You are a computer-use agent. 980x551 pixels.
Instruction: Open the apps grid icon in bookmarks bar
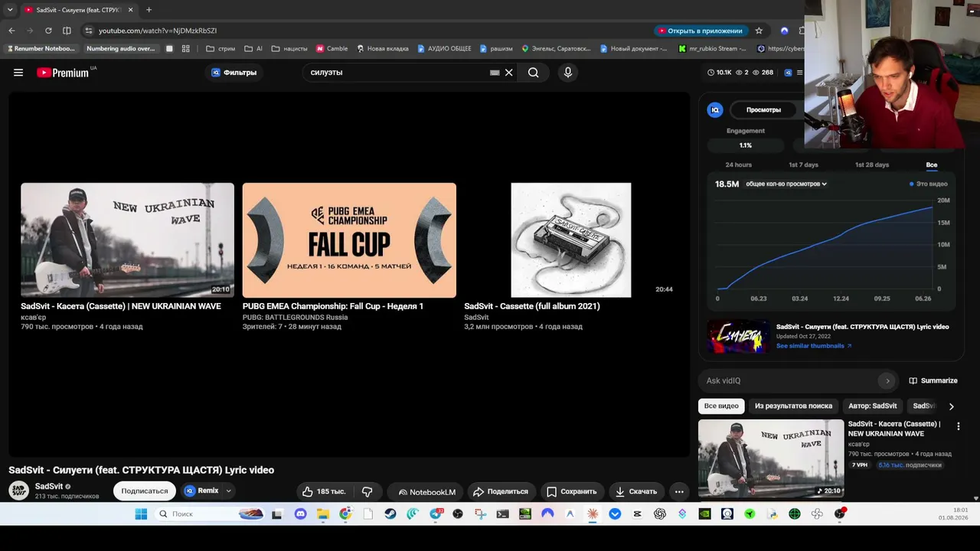(x=185, y=48)
